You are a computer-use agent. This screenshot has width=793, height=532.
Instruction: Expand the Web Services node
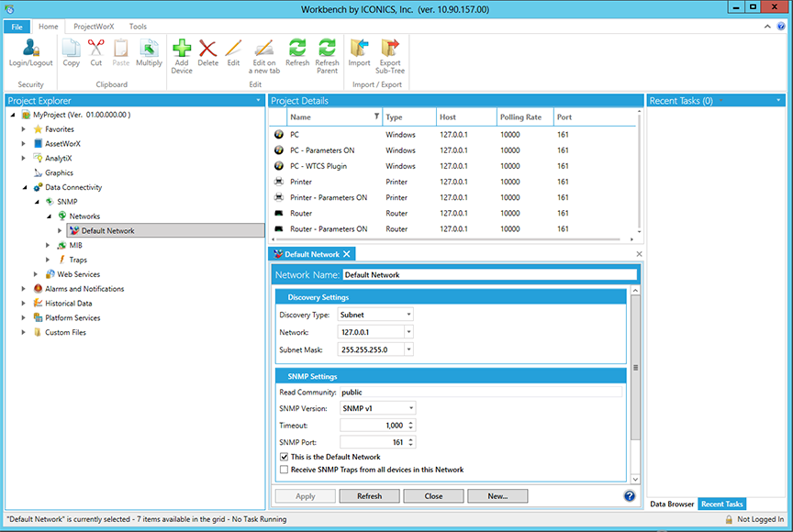(36, 274)
